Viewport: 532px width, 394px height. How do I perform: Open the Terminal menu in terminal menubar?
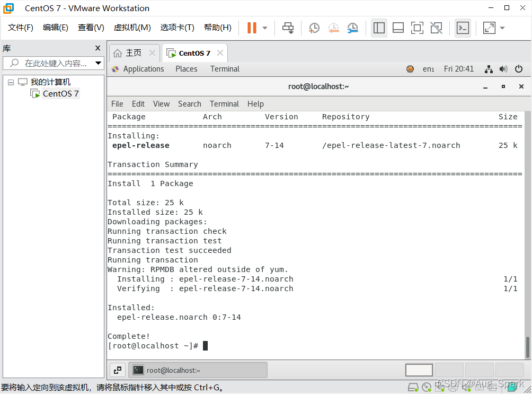[224, 104]
